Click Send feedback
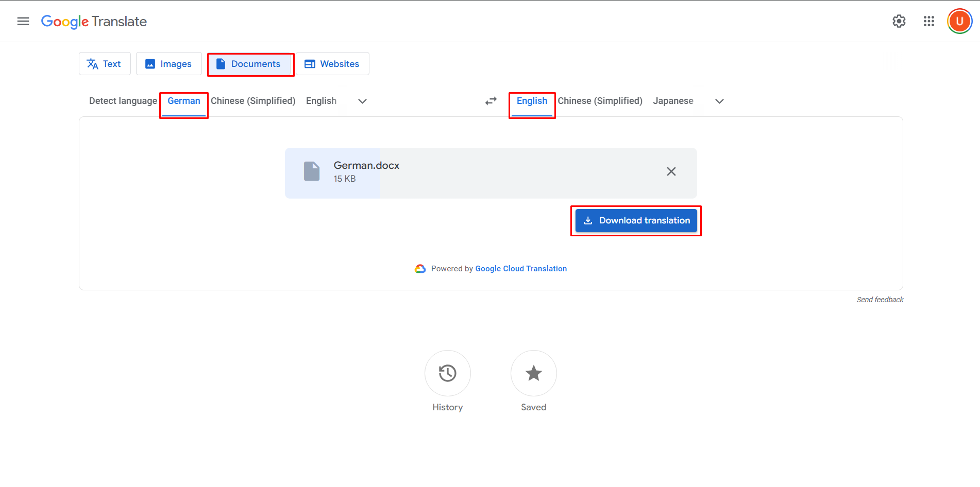 [x=880, y=299]
